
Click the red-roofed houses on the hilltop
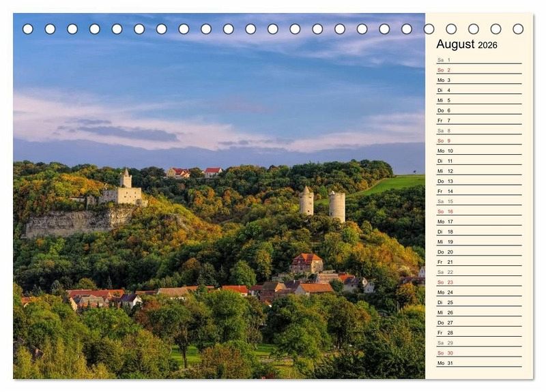tap(195, 172)
